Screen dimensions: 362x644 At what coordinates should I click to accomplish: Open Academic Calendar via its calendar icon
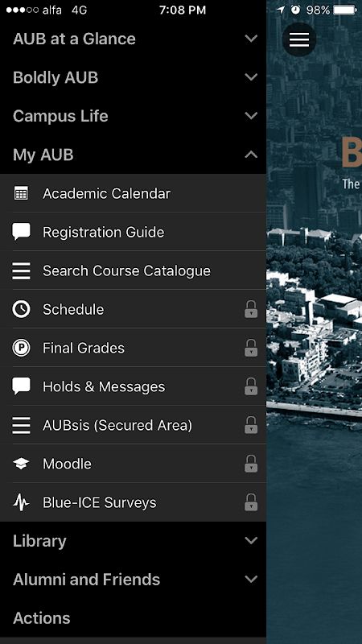click(21, 193)
